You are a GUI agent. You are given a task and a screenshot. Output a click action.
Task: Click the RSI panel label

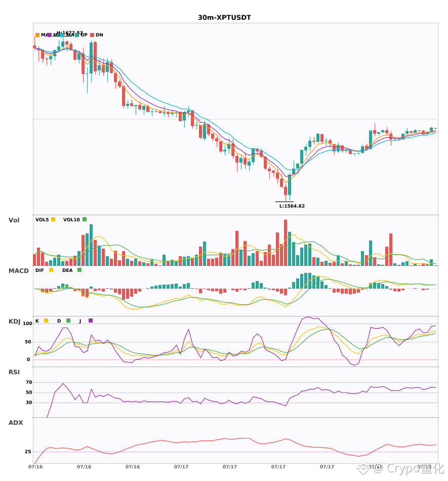[x=14, y=372]
